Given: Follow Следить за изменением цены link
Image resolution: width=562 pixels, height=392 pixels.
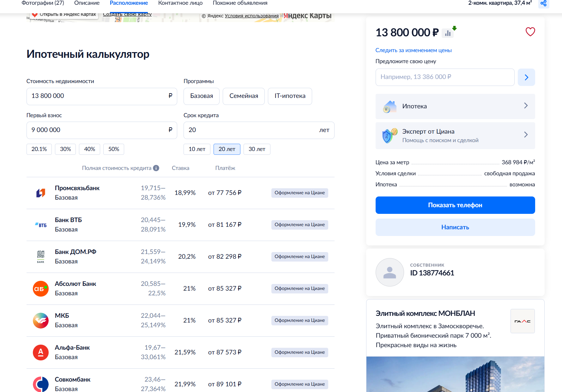Looking at the screenshot, I should tap(414, 50).
